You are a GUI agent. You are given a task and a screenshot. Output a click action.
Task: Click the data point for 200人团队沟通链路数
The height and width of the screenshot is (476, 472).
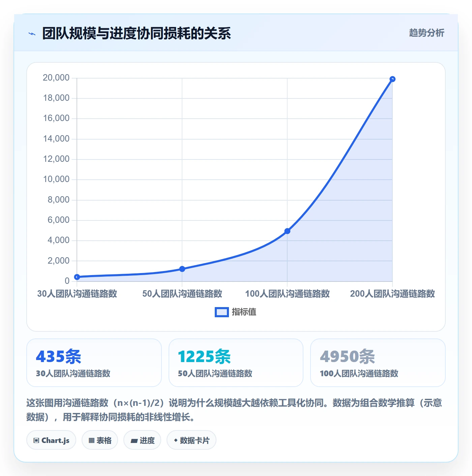point(392,79)
